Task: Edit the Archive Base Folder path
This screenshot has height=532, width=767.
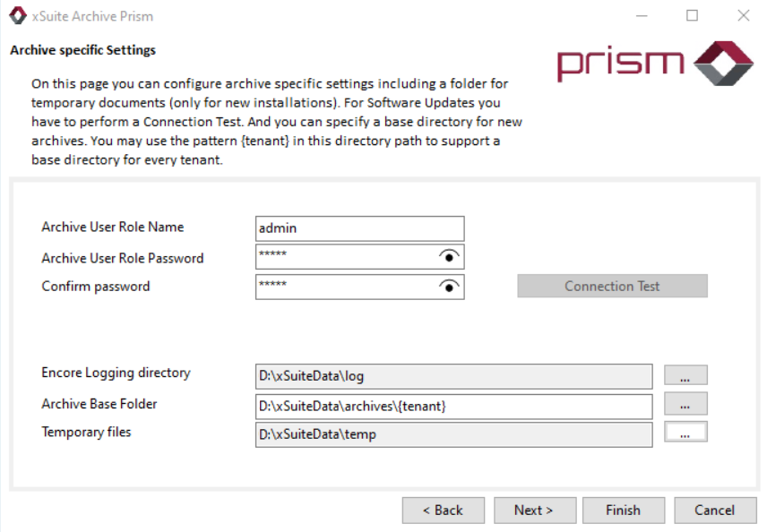Action: [x=452, y=406]
